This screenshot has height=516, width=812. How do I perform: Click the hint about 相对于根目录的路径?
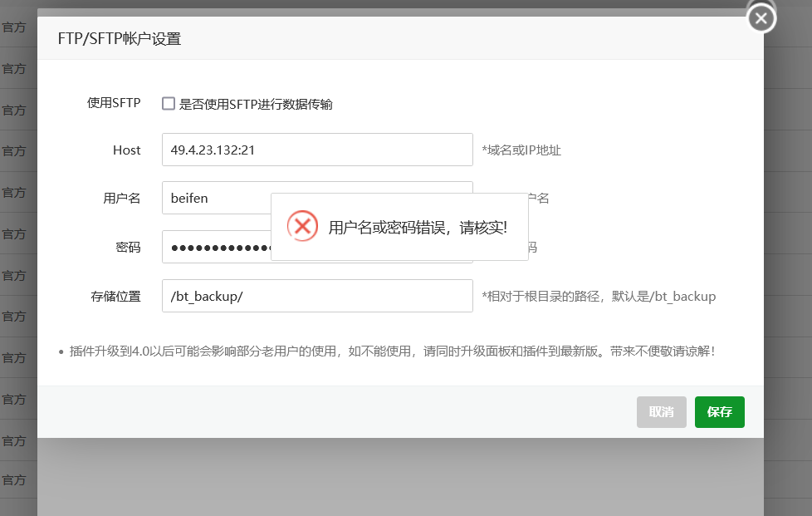point(599,297)
